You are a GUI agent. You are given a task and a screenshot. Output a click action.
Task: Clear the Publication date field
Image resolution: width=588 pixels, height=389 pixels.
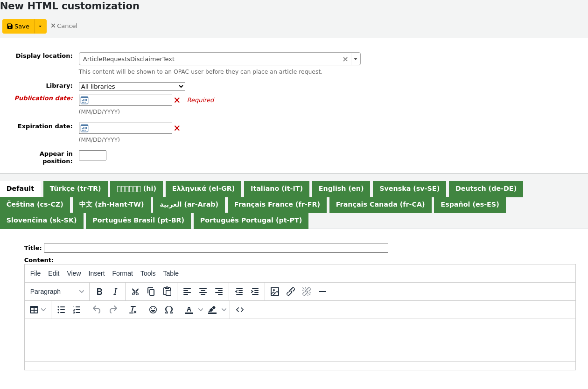click(x=176, y=100)
